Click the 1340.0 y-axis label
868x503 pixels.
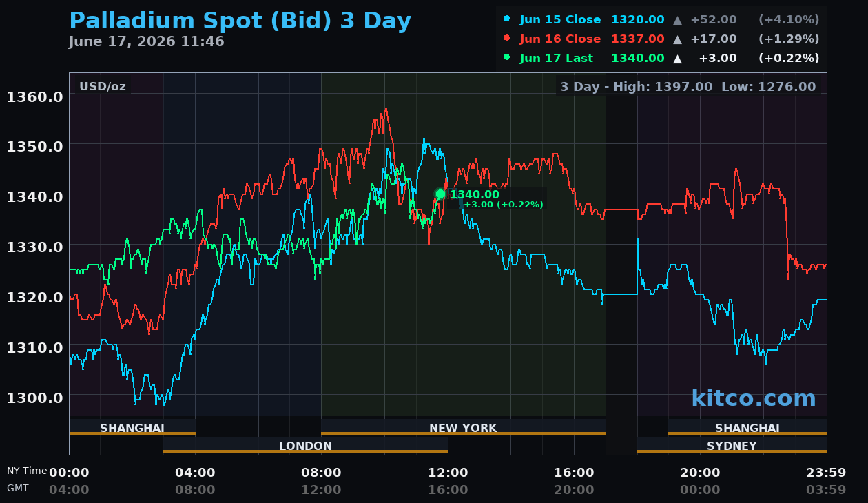click(34, 196)
